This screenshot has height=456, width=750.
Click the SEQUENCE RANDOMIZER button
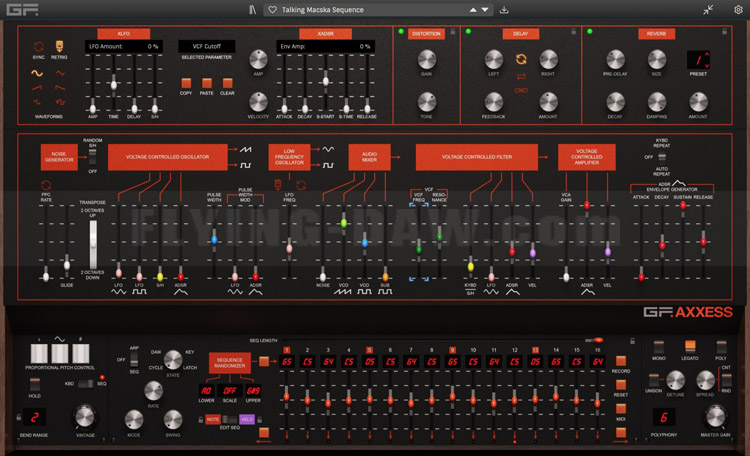230,363
